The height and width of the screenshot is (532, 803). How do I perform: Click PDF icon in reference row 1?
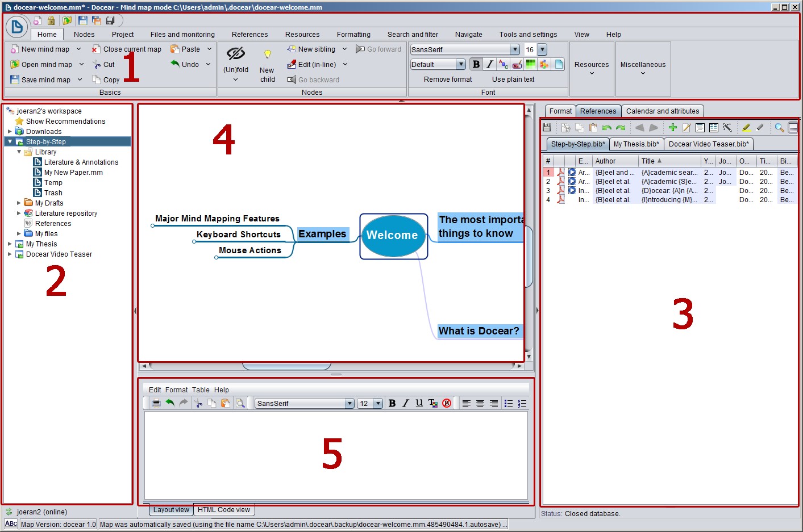561,172
